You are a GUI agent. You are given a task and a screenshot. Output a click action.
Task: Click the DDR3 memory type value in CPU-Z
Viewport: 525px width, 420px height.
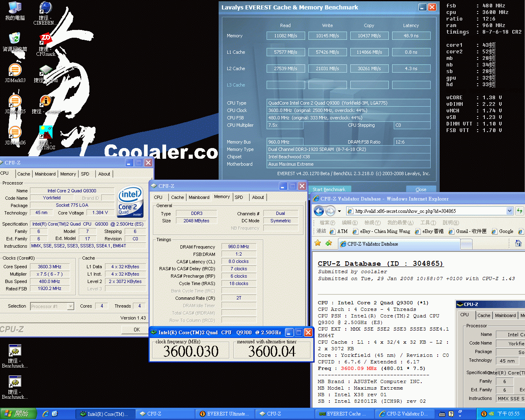[x=196, y=213]
